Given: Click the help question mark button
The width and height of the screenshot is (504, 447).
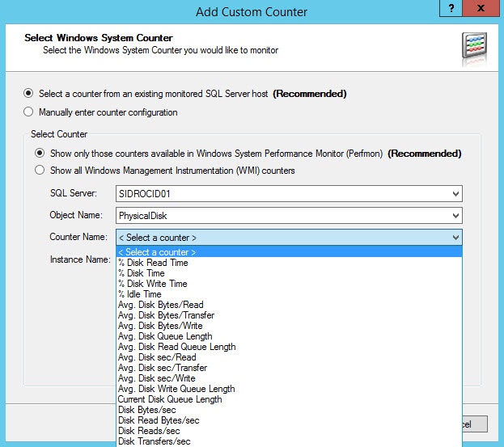Looking at the screenshot, I should pyautogui.click(x=451, y=8).
